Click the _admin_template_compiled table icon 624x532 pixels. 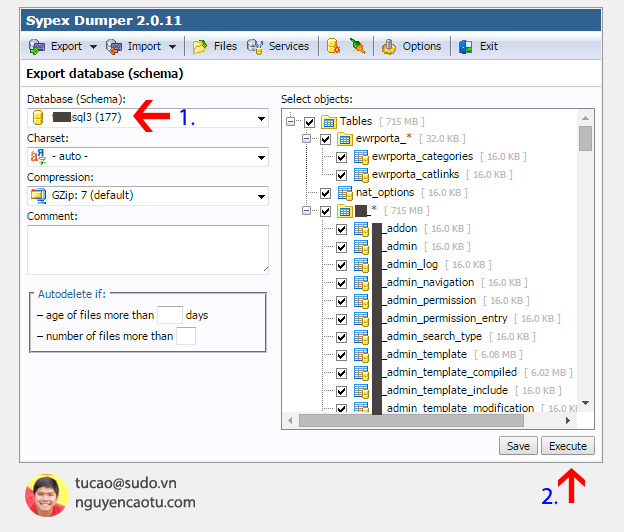click(361, 373)
